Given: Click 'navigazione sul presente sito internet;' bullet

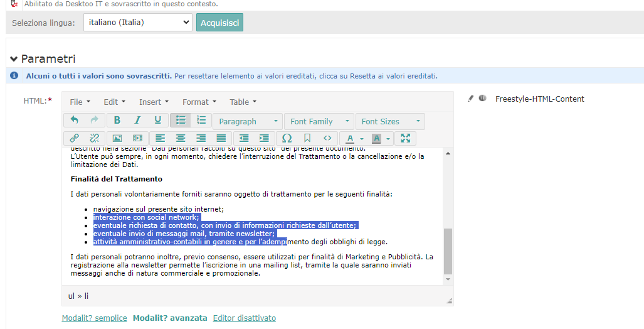Looking at the screenshot, I should pyautogui.click(x=159, y=209).
